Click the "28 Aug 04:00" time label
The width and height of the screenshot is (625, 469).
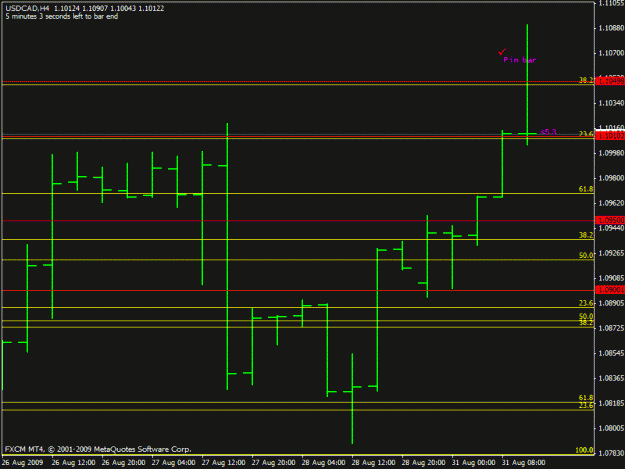323,463
